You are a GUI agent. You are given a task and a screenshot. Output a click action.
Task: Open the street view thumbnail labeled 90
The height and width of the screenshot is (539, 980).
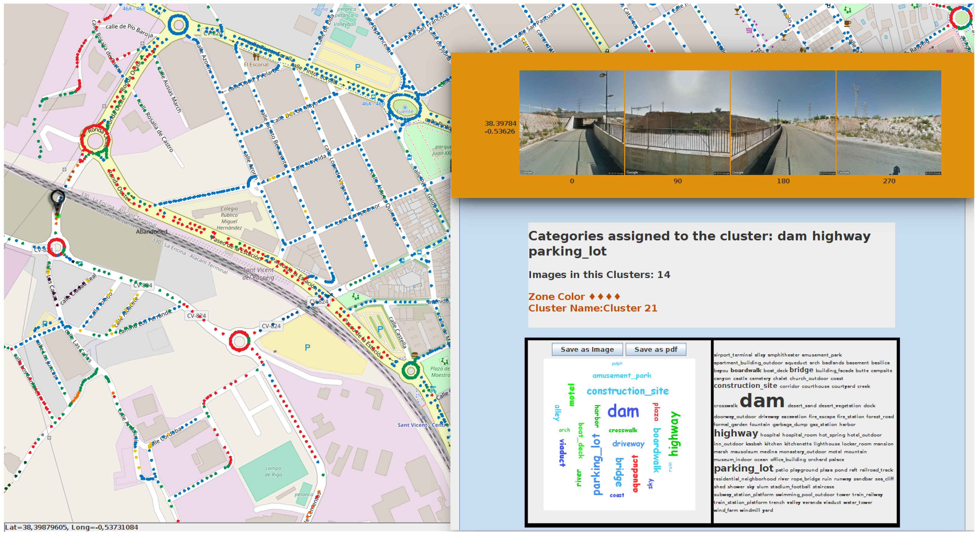[x=677, y=122]
